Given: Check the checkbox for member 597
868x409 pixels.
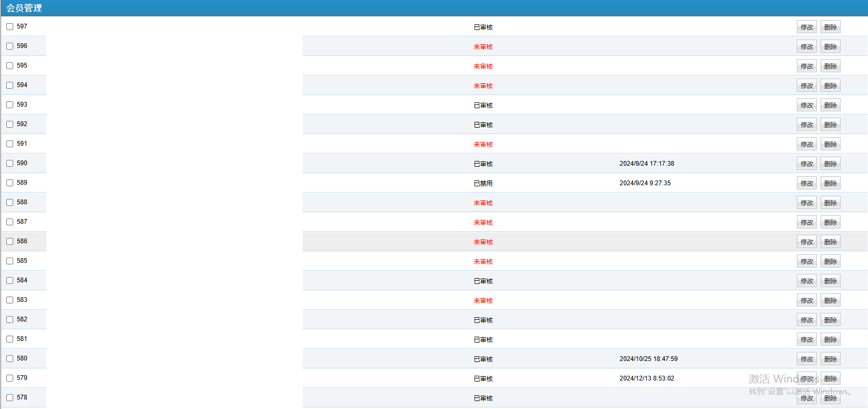Looking at the screenshot, I should pos(9,26).
